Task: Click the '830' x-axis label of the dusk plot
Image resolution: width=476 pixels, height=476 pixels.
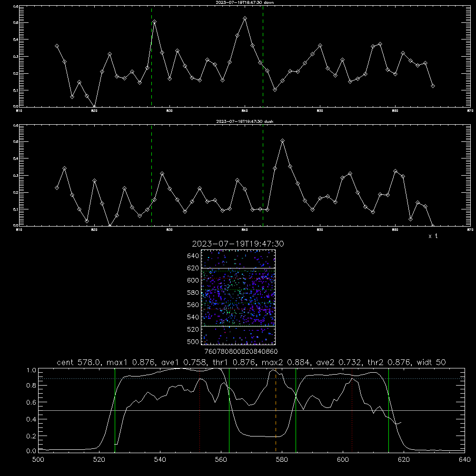Action: click(170, 230)
